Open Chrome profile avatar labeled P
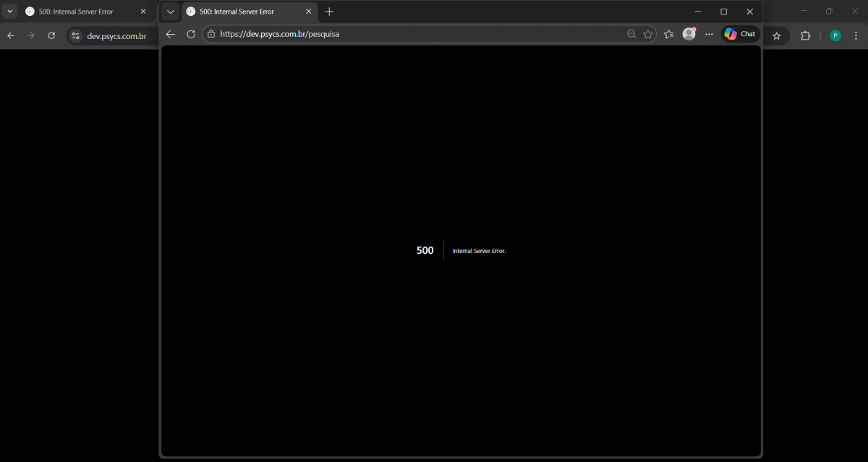This screenshot has width=868, height=462. tap(835, 35)
